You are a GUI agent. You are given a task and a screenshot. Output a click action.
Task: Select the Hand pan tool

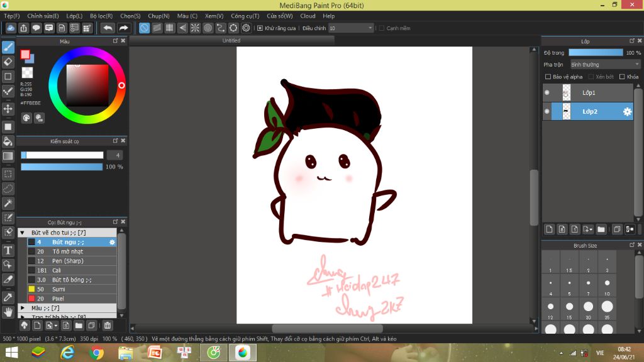click(x=8, y=312)
